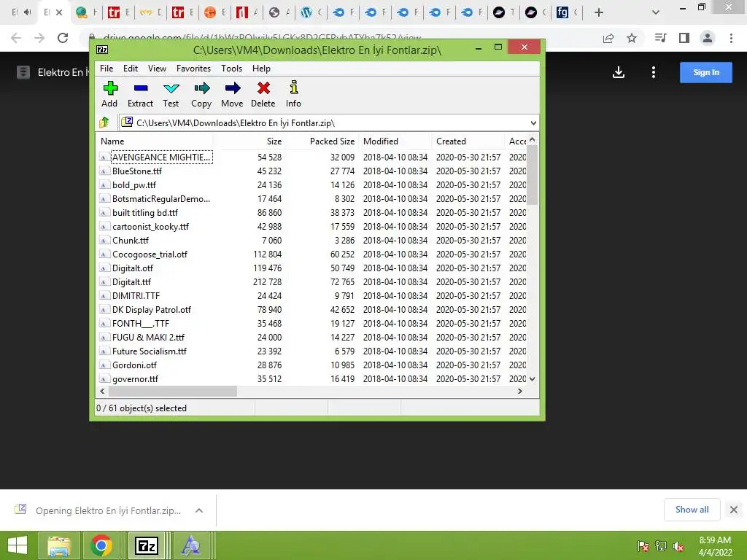The width and height of the screenshot is (747, 560).
Task: Click muted volume icon in system tray
Action: point(678,546)
